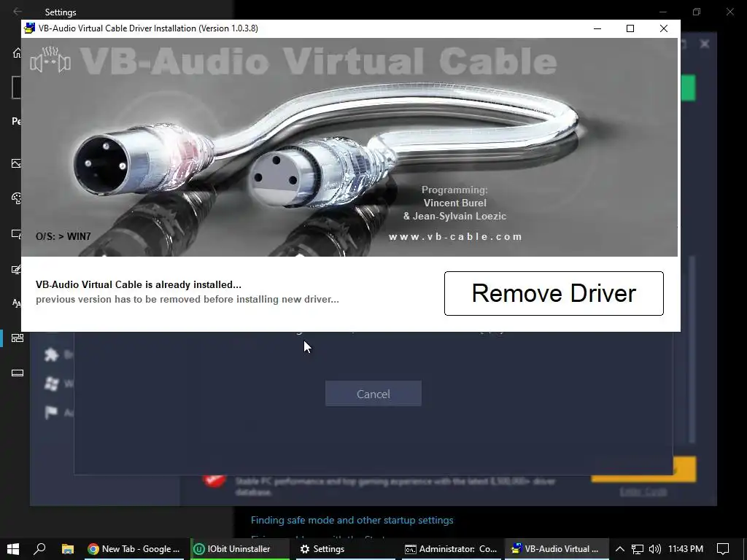Click the 'Vincent Burel' credit text
This screenshot has width=747, height=560.
pos(455,203)
